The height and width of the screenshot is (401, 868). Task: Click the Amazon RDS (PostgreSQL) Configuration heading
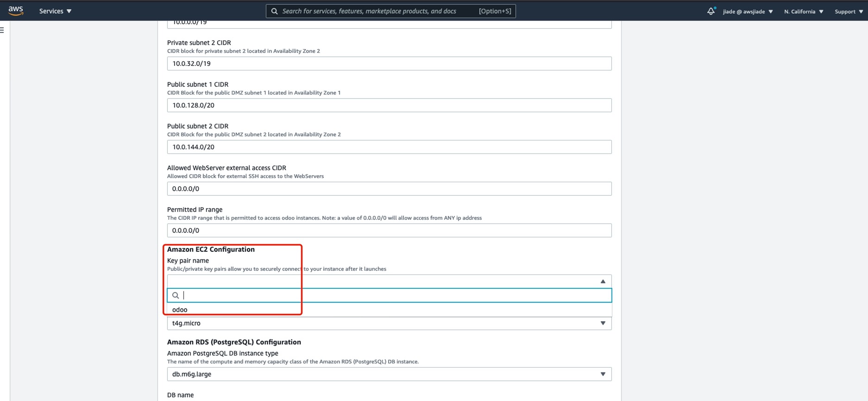(x=234, y=342)
